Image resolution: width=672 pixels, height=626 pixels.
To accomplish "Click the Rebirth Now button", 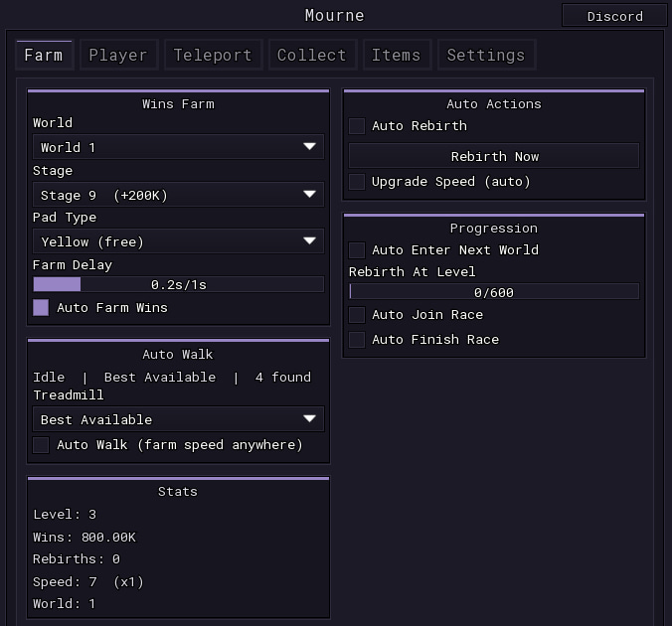I will [494, 156].
